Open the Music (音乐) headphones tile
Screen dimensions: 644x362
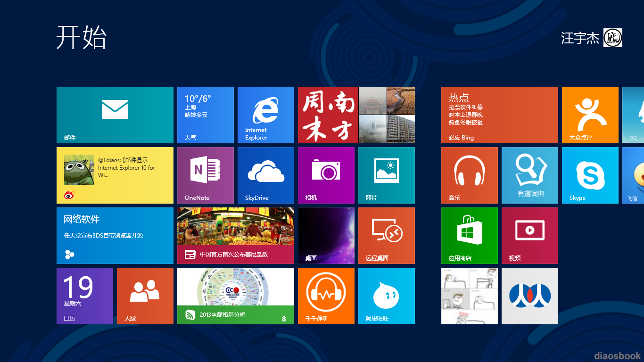pyautogui.click(x=470, y=175)
